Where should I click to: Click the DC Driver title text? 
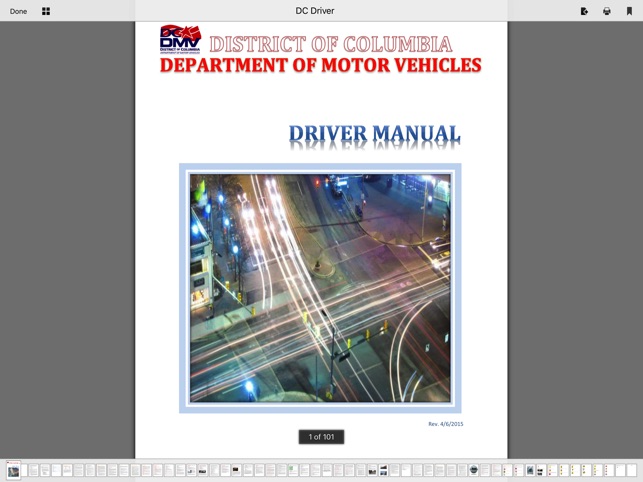[321, 11]
